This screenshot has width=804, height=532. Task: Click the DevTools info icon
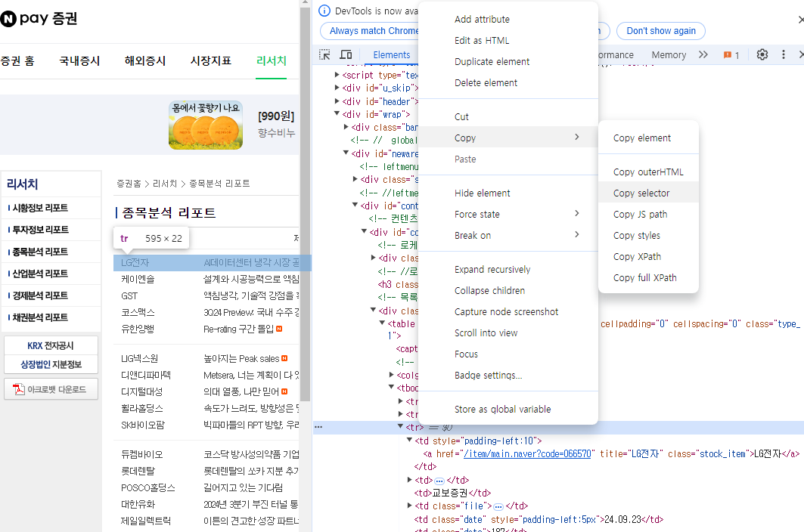[x=324, y=11]
